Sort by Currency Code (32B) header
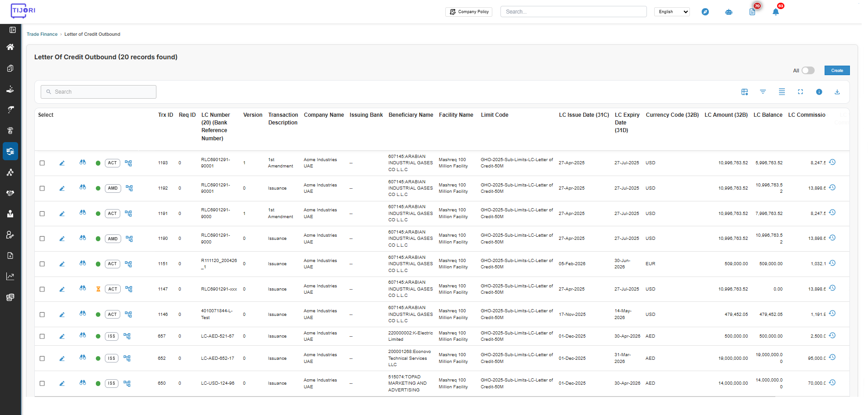Screen dimensions: 868x415 (672, 115)
